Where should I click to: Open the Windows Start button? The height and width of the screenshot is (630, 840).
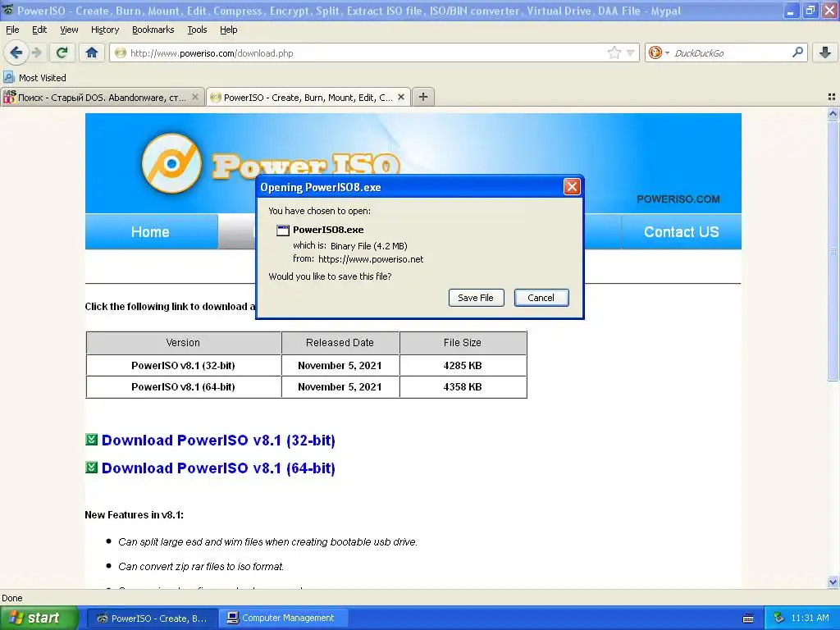pos(39,619)
